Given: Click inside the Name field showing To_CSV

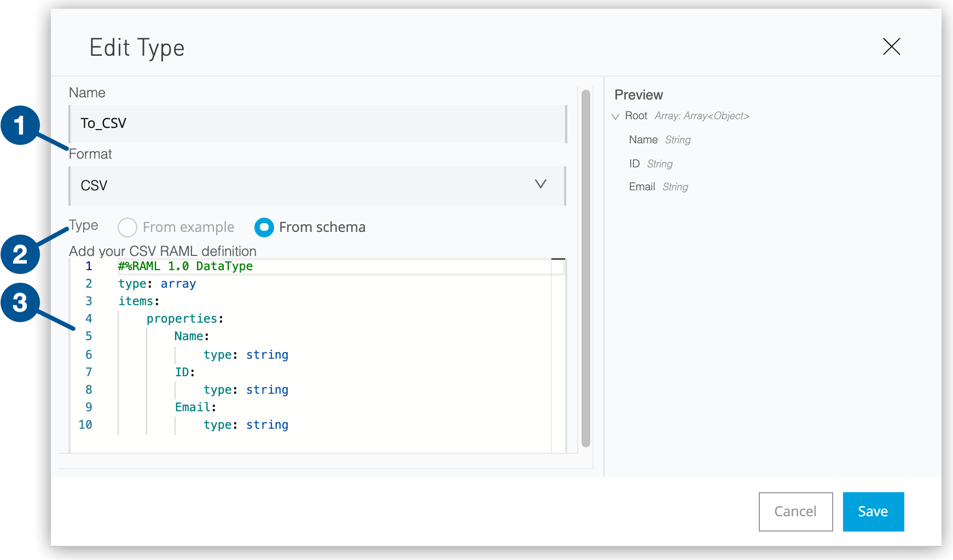Looking at the screenshot, I should [x=317, y=124].
